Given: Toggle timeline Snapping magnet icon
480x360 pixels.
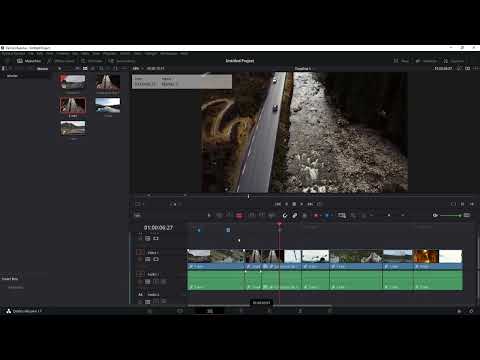Looking at the screenshot, I should click(x=285, y=216).
